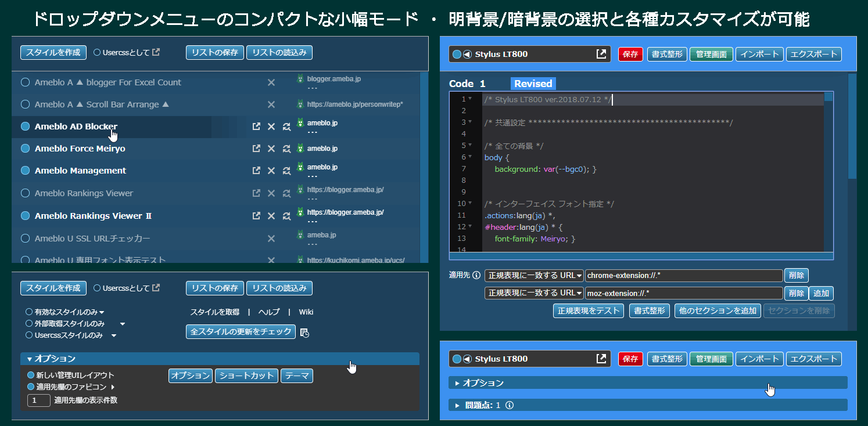Open the テーマ settings

[x=296, y=376]
